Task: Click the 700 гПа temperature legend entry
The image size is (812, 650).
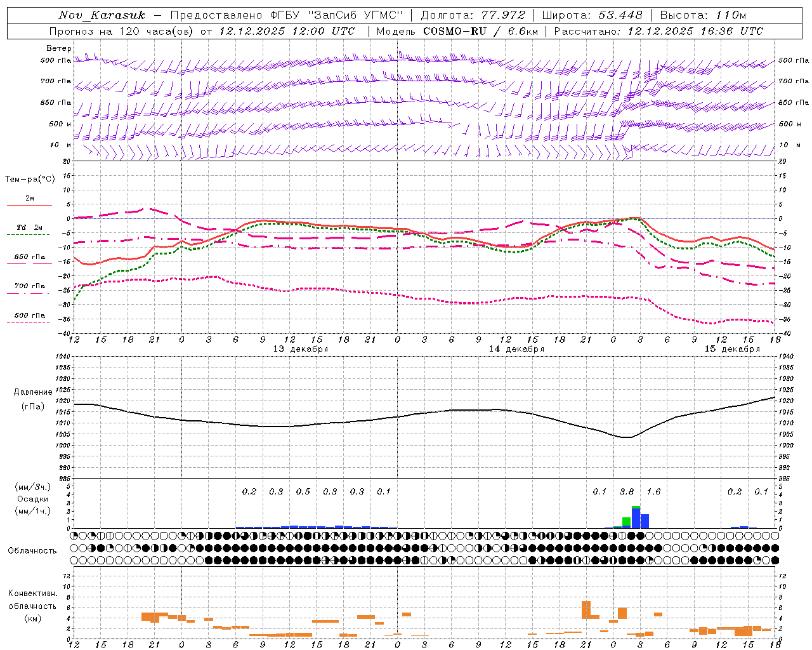Action: coord(29,289)
